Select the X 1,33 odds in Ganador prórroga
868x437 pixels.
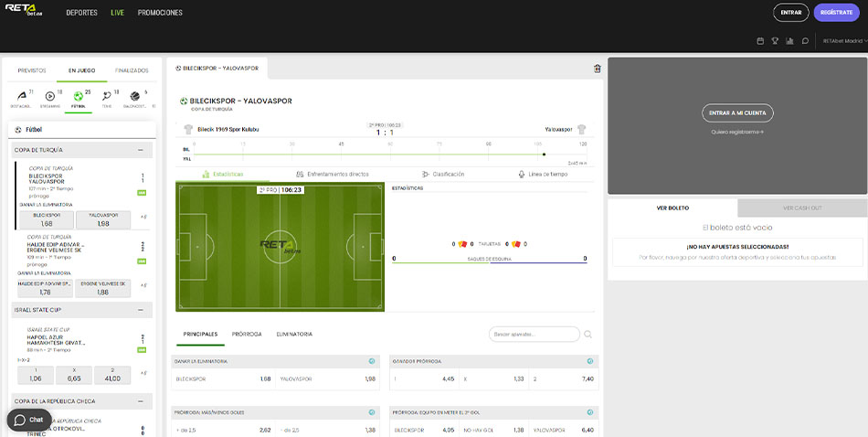495,379
